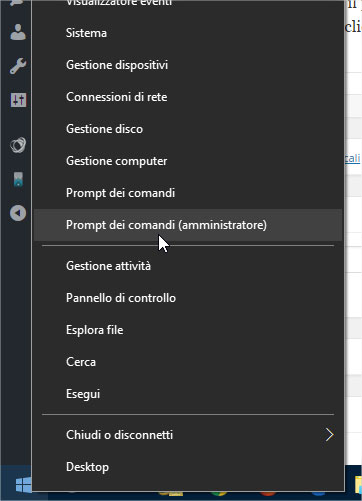The width and height of the screenshot is (362, 501).
Task: Select Esplora file
Action: [x=188, y=330]
